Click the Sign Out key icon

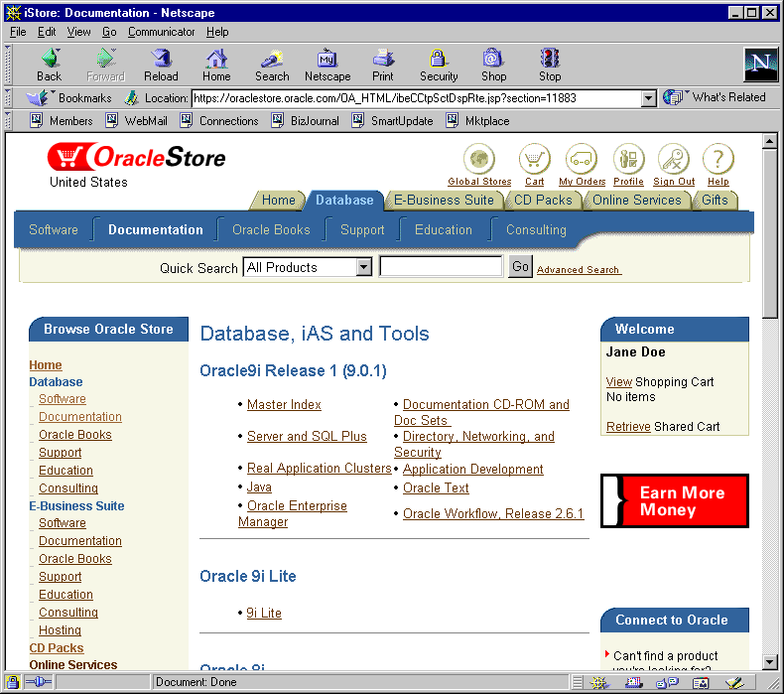pos(674,159)
